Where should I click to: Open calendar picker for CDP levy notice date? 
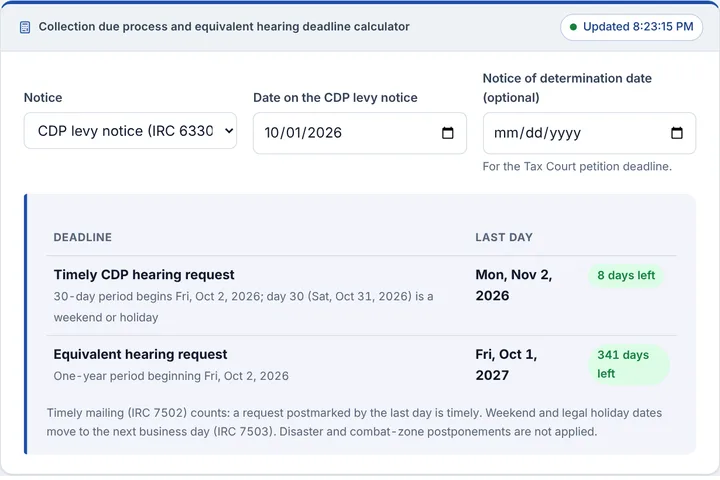(x=447, y=133)
